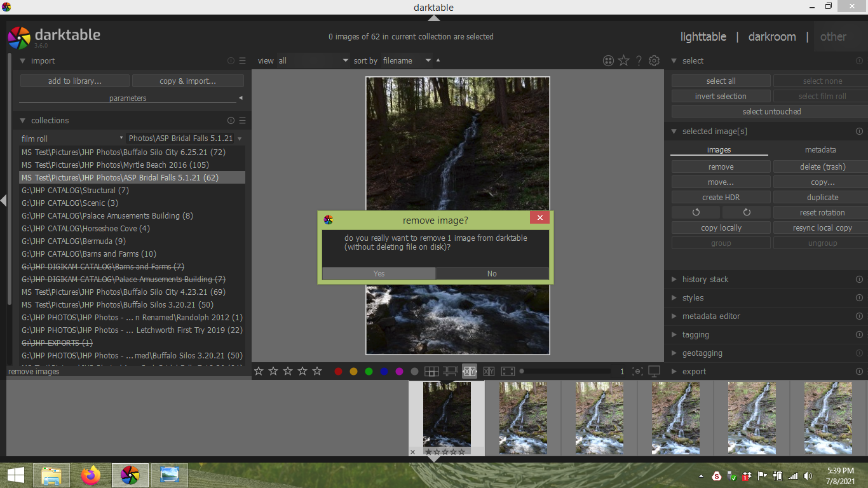868x488 pixels.
Task: Switch to filemanager grid layout
Action: (431, 372)
